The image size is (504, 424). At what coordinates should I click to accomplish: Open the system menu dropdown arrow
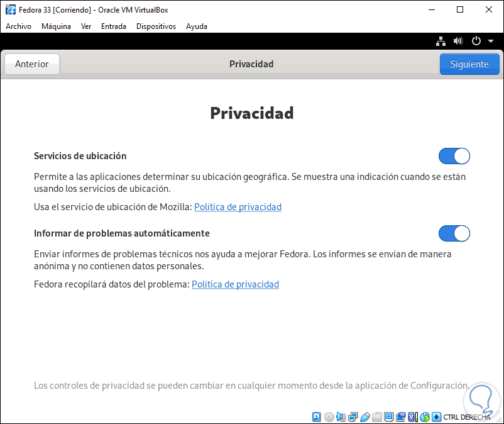pos(491,41)
